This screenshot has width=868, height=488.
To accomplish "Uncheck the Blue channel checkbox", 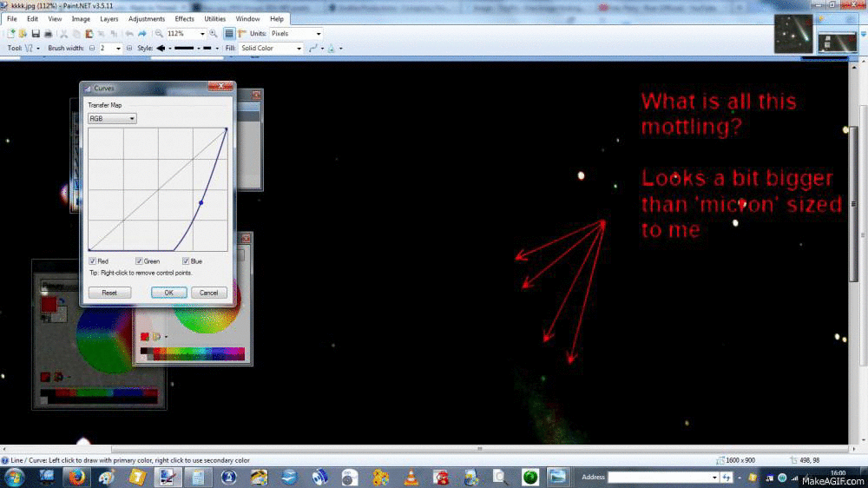I will point(186,260).
